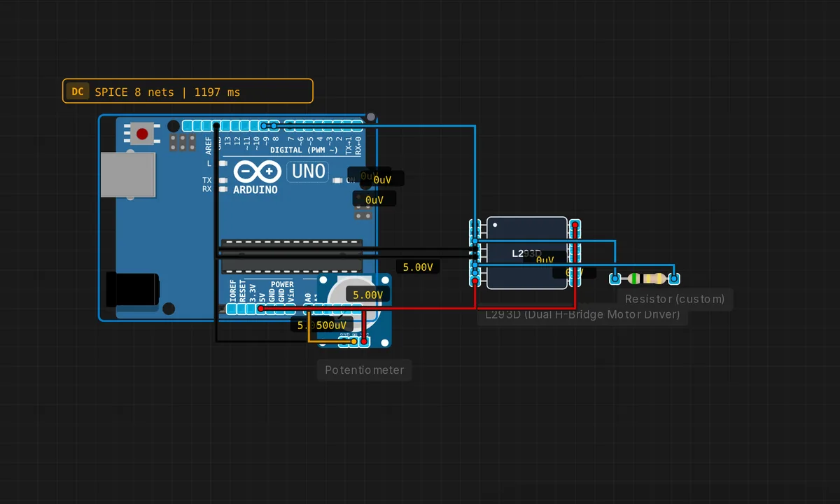Click the 0uV label on the L293D chip
The image size is (840, 504).
[545, 259]
